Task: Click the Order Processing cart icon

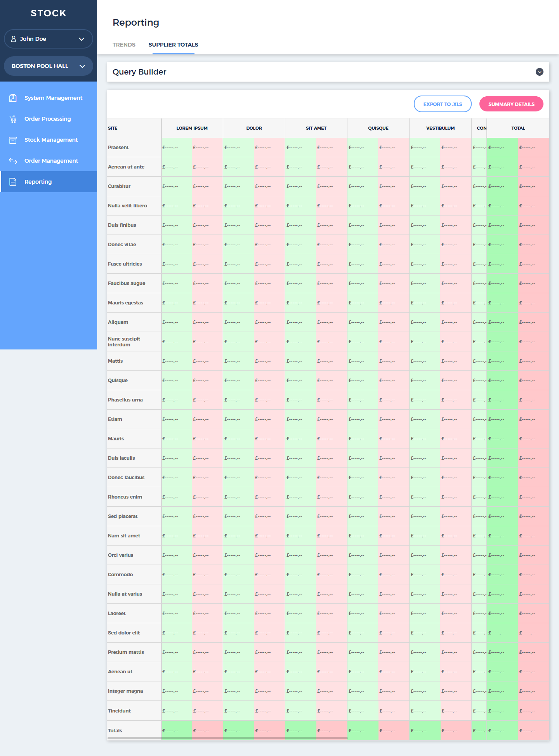Action: (x=13, y=119)
